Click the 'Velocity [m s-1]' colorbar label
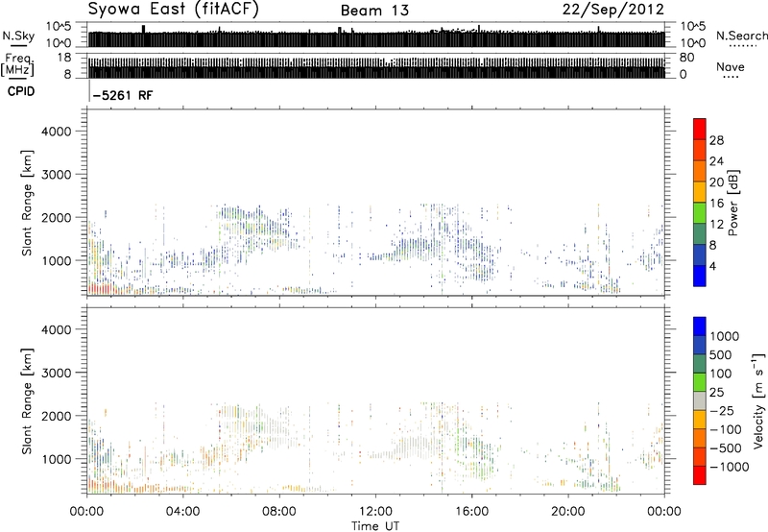Image resolution: width=768 pixels, height=532 pixels. coord(758,400)
